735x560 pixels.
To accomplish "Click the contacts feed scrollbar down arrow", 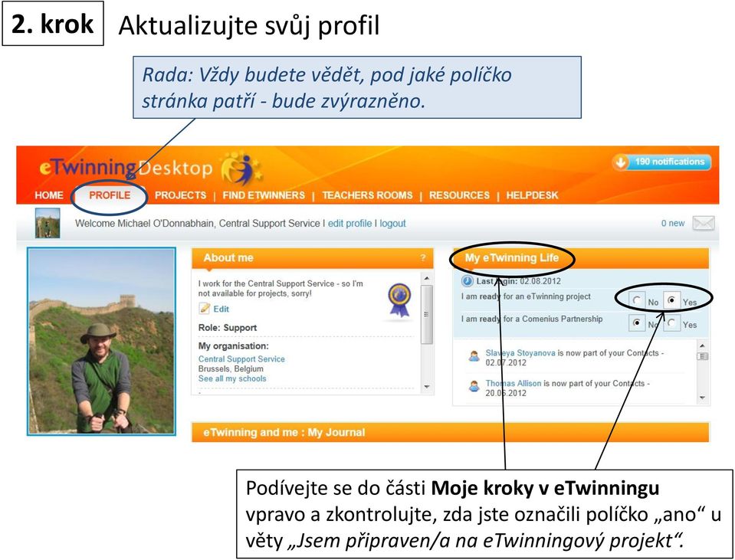I will (702, 398).
